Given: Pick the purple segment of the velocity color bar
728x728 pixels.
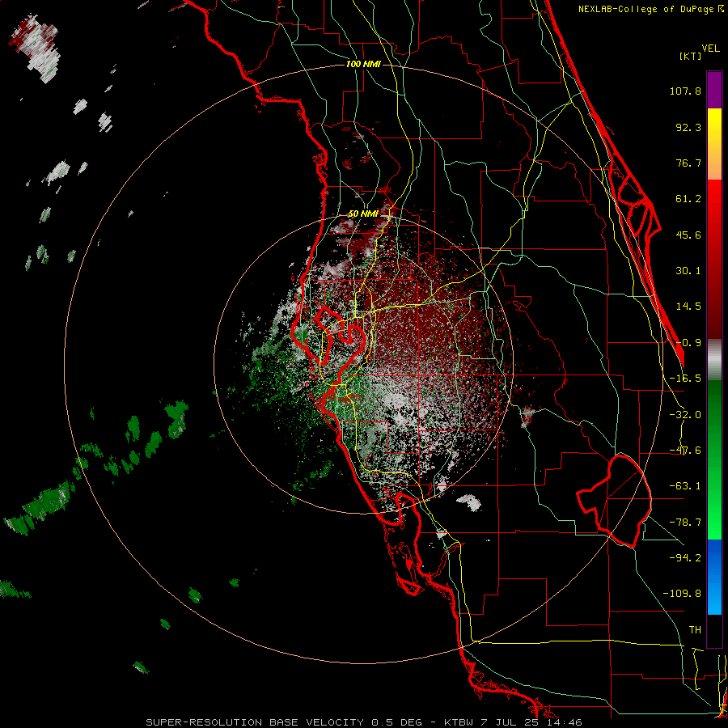Looking at the screenshot, I should pos(714,90).
